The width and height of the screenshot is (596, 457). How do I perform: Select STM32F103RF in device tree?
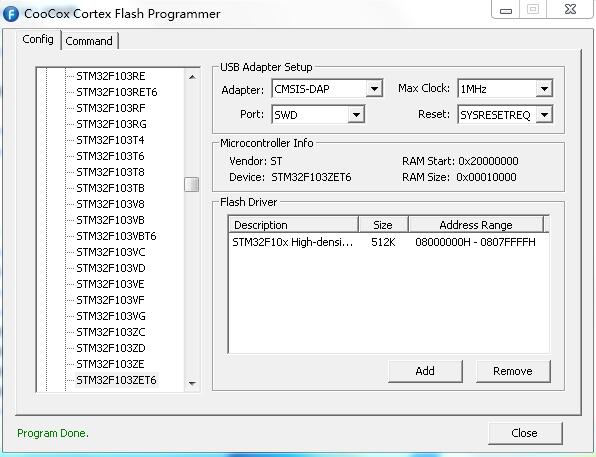point(111,108)
